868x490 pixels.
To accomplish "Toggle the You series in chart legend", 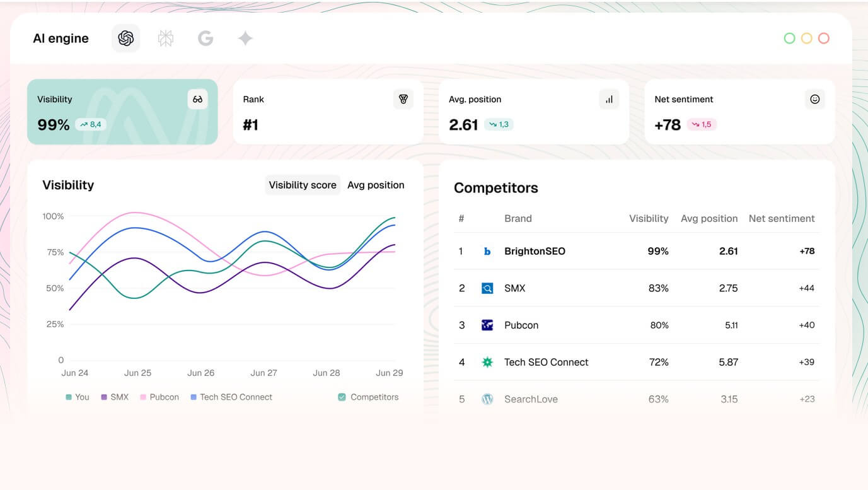I will pyautogui.click(x=78, y=397).
